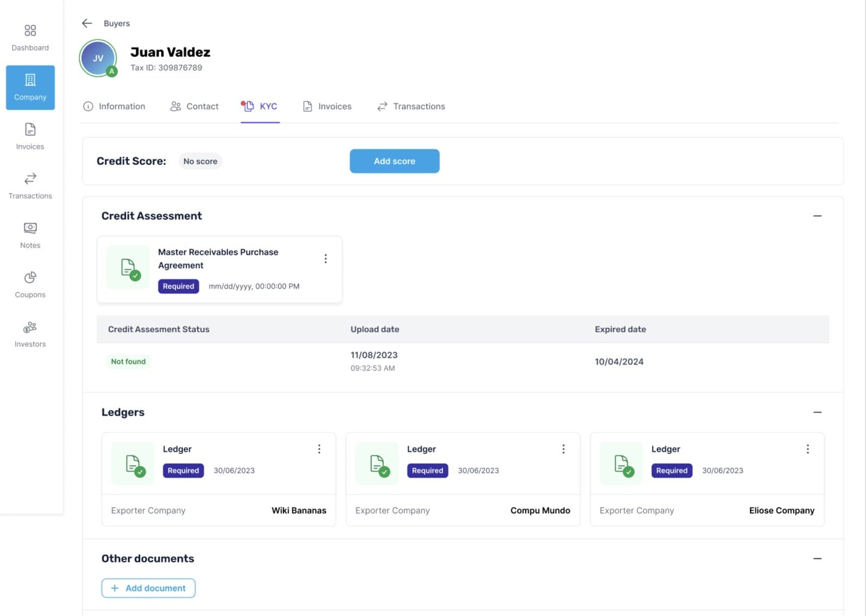
Task: Collapse the Ledgers section
Action: (817, 412)
